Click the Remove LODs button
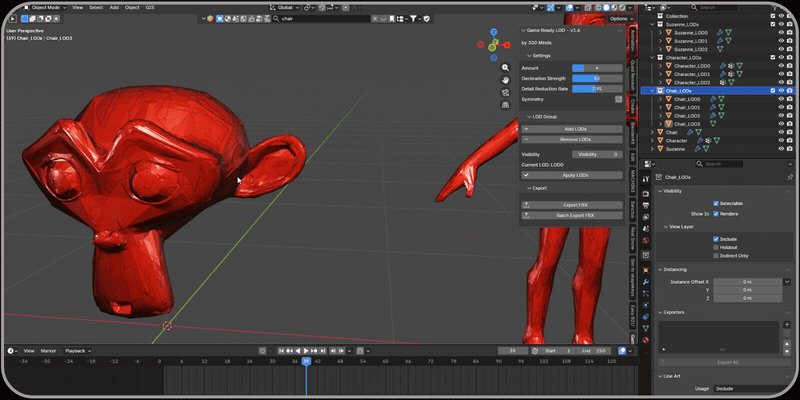Viewport: 800px width, 400px height. pos(572,139)
